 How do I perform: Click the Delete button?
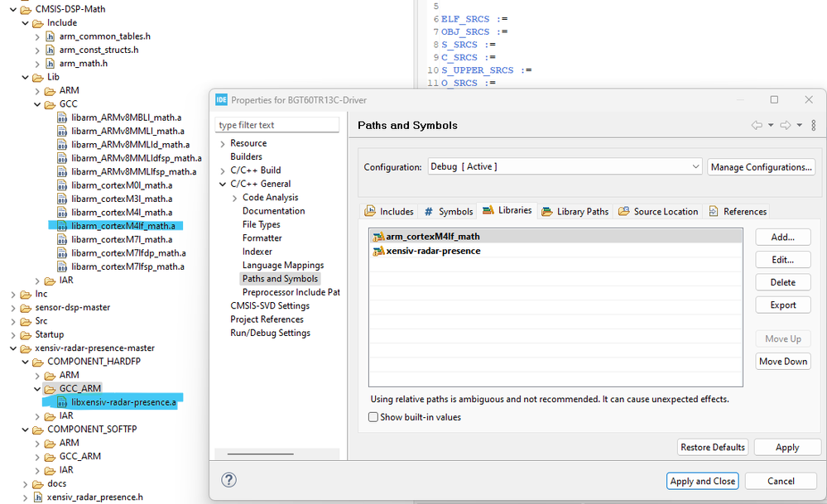click(x=782, y=282)
